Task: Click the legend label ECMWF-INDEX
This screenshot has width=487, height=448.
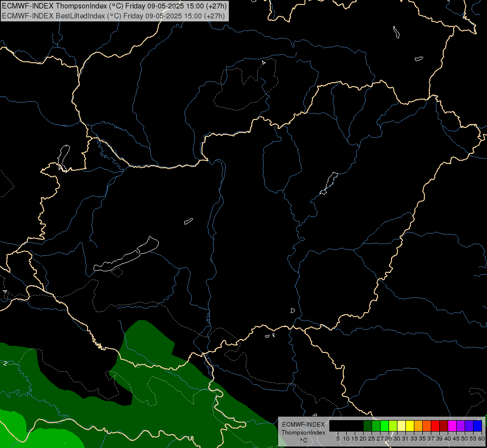Action: pyautogui.click(x=303, y=425)
